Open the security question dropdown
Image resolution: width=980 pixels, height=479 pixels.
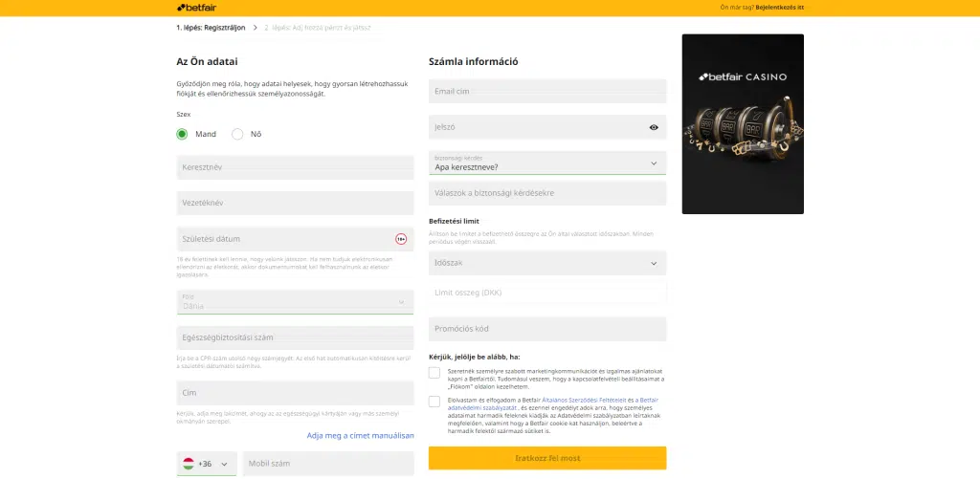[x=547, y=163]
